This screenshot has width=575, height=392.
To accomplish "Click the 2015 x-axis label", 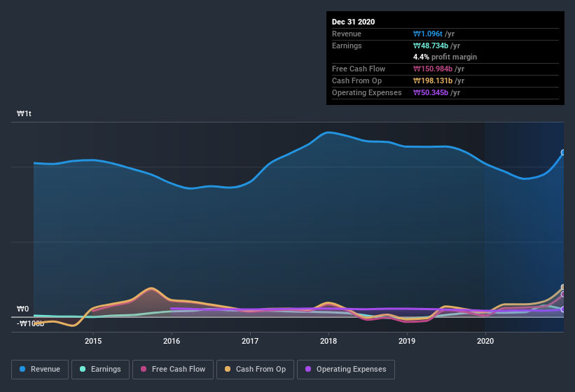I will (x=93, y=341).
